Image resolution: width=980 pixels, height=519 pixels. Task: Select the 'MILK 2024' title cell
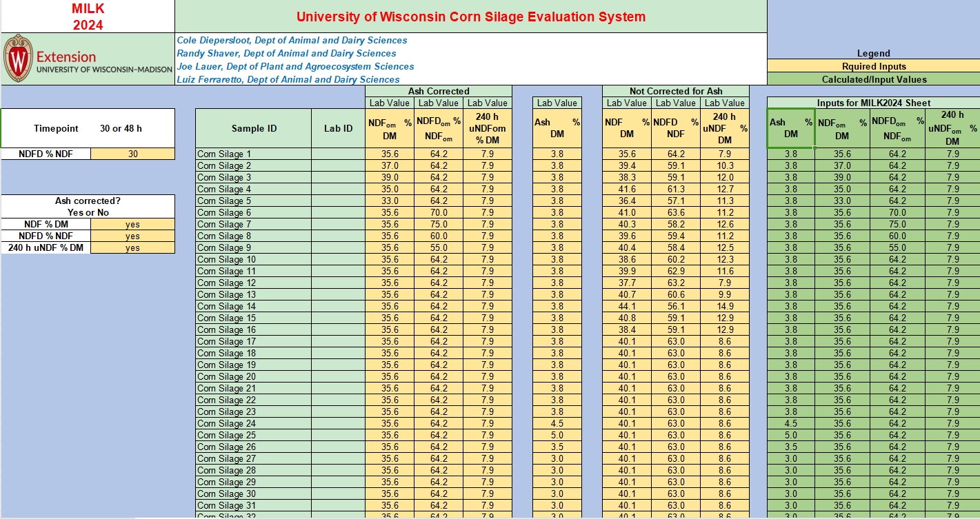[x=88, y=17]
